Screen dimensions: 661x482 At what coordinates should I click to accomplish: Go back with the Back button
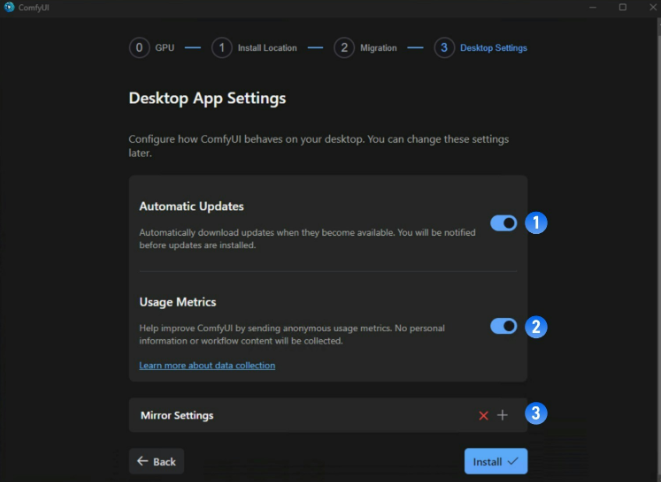coord(156,461)
